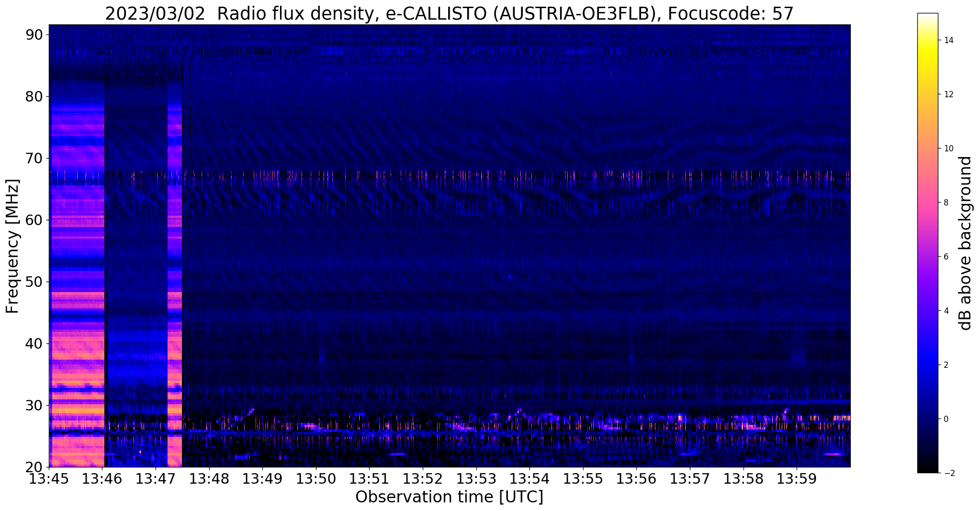Click the plot title mentioning e-CALLISTO AUSTRIA-OE3FLB
This screenshot has height=511, width=980.
(449, 13)
